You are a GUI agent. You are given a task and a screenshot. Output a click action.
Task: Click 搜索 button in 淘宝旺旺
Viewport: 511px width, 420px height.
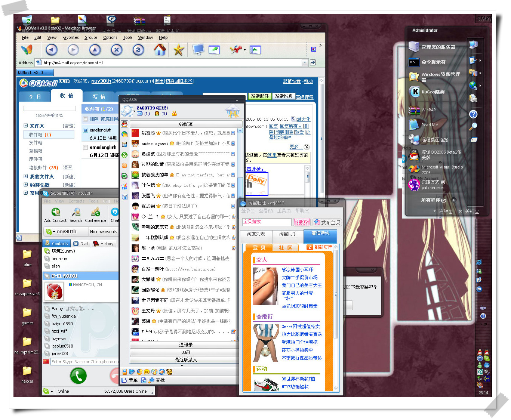tap(302, 222)
